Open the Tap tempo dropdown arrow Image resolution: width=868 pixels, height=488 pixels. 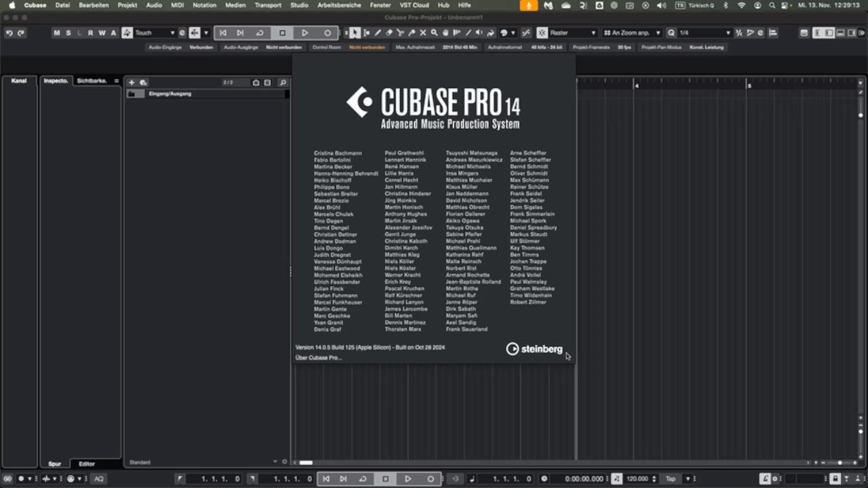[687, 479]
